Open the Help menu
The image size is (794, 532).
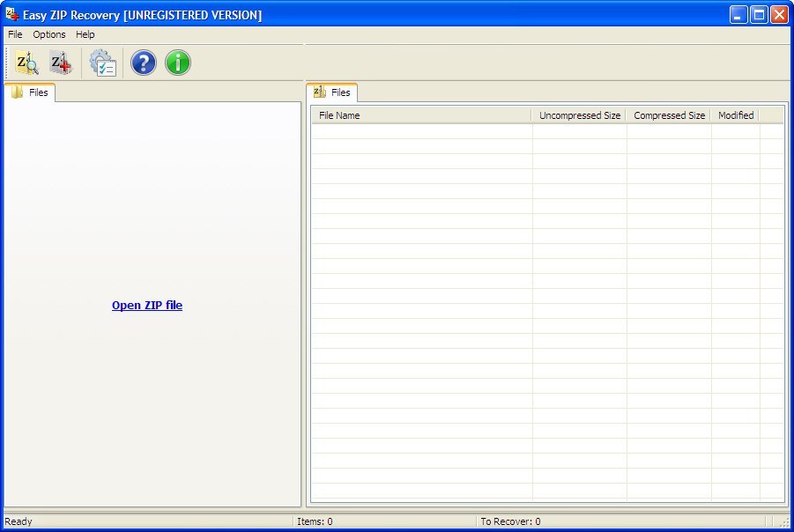[x=85, y=34]
